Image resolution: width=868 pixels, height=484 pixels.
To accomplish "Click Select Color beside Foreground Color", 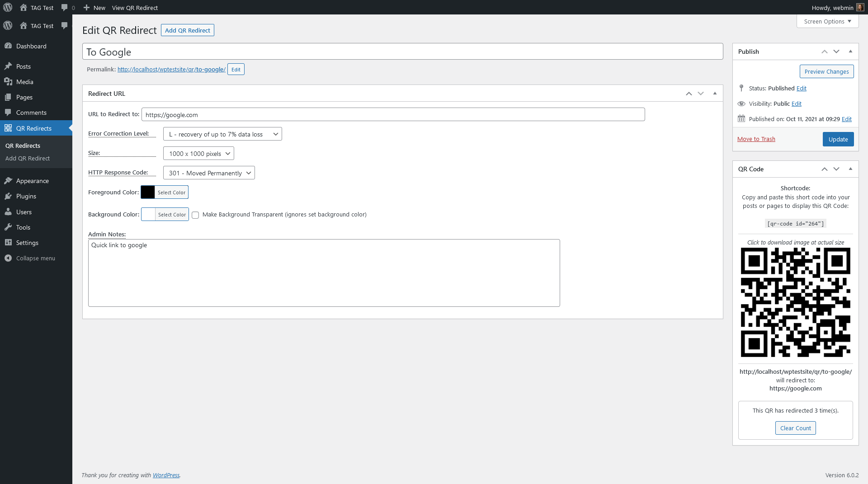I will tap(171, 192).
